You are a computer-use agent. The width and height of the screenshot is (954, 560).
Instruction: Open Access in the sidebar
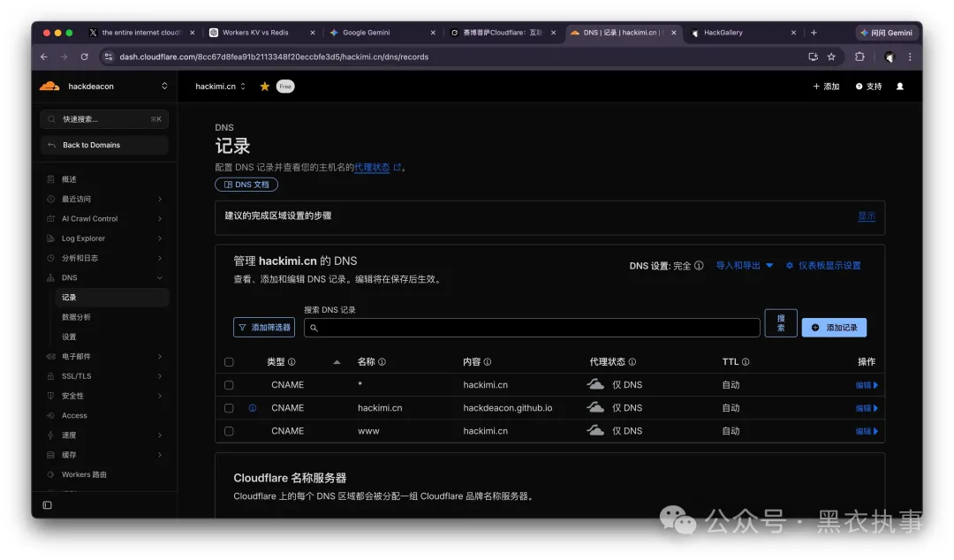pyautogui.click(x=74, y=416)
